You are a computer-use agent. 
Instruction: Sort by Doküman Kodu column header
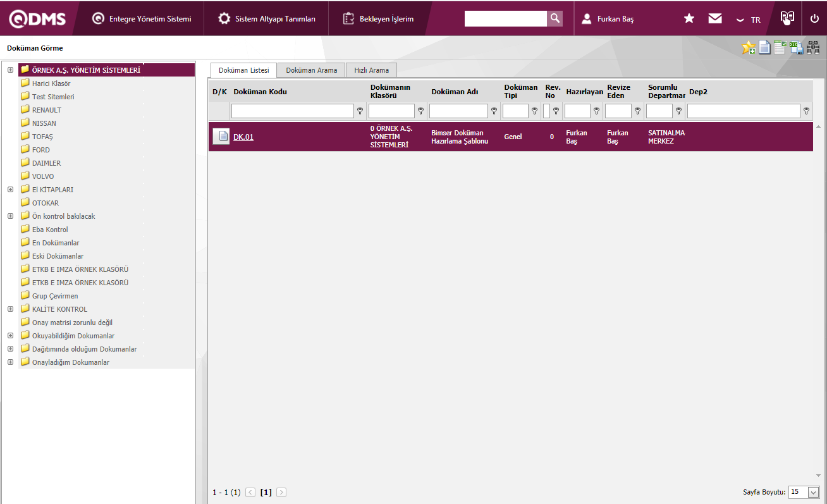click(260, 92)
